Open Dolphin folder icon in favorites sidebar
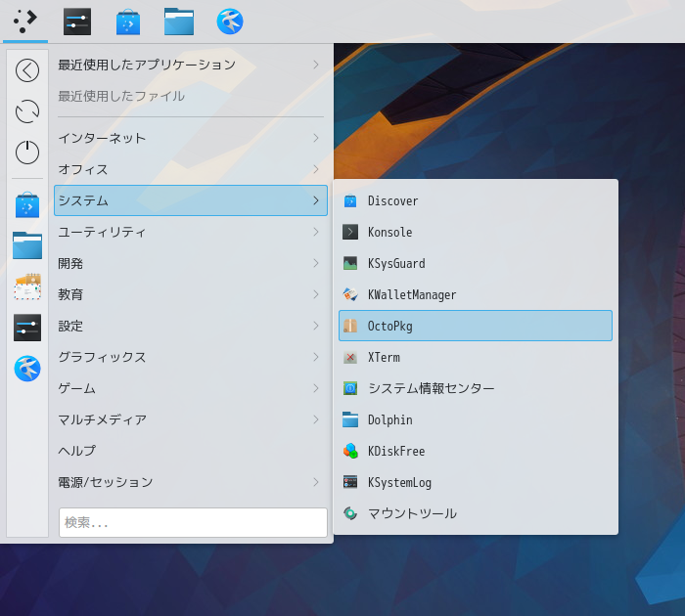Viewport: 685px width, 616px height. (27, 245)
